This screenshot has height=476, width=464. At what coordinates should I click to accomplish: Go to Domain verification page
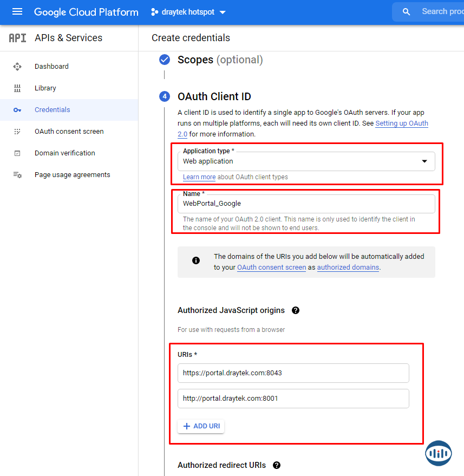(x=64, y=153)
